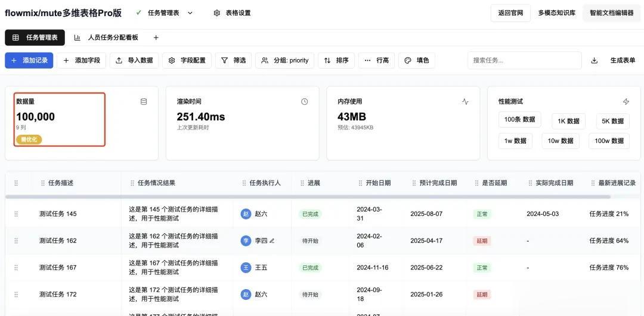This screenshot has height=316, width=644.
Task: Click the grip icon in 实际完成日期 column header
Action: [x=530, y=183]
